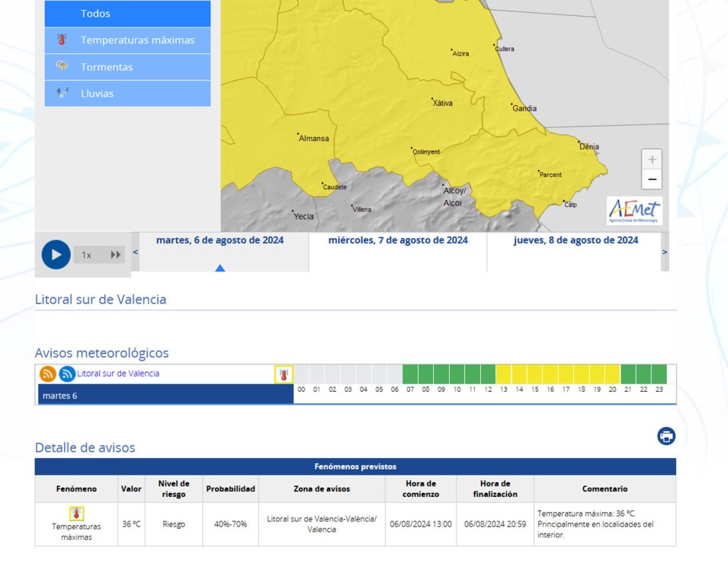Click the Avisos meteorológicos heading
The width and height of the screenshot is (728, 561).
[x=101, y=353]
